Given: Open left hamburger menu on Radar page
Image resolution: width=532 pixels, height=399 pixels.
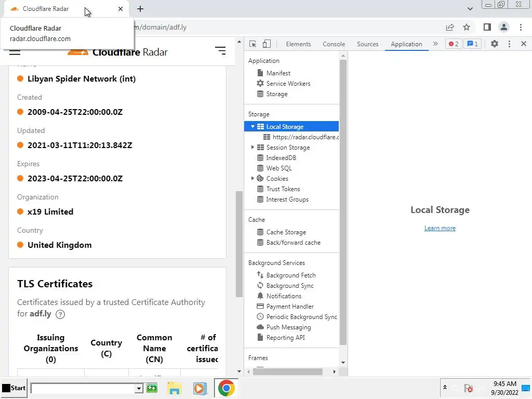Looking at the screenshot, I should coord(15,52).
